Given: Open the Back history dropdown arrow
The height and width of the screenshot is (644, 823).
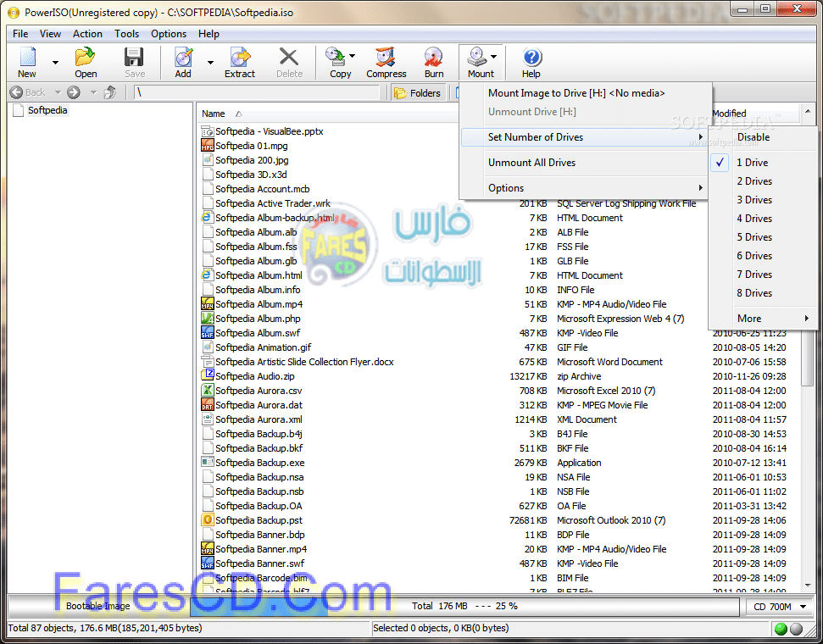Looking at the screenshot, I should click(x=58, y=92).
